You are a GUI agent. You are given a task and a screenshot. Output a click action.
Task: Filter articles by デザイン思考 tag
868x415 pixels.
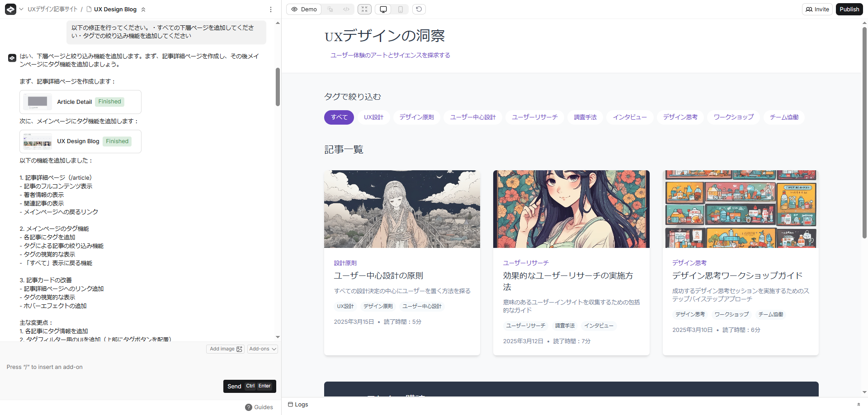(x=680, y=117)
